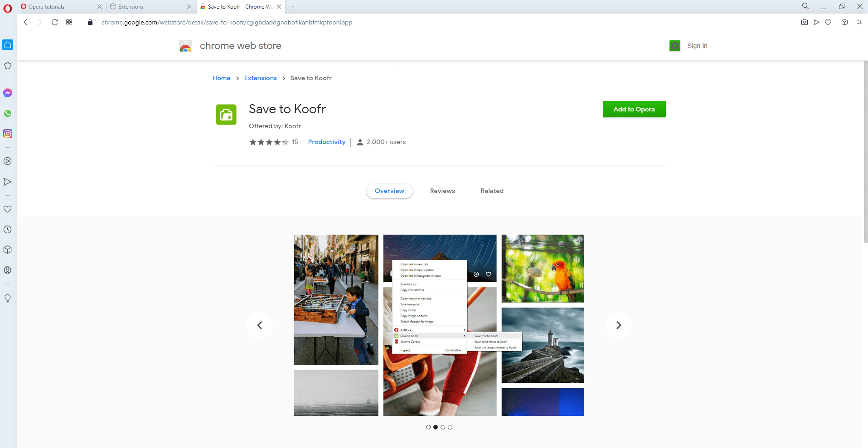Go to Opera sidebar Home icon
The image size is (868, 448).
8,45
